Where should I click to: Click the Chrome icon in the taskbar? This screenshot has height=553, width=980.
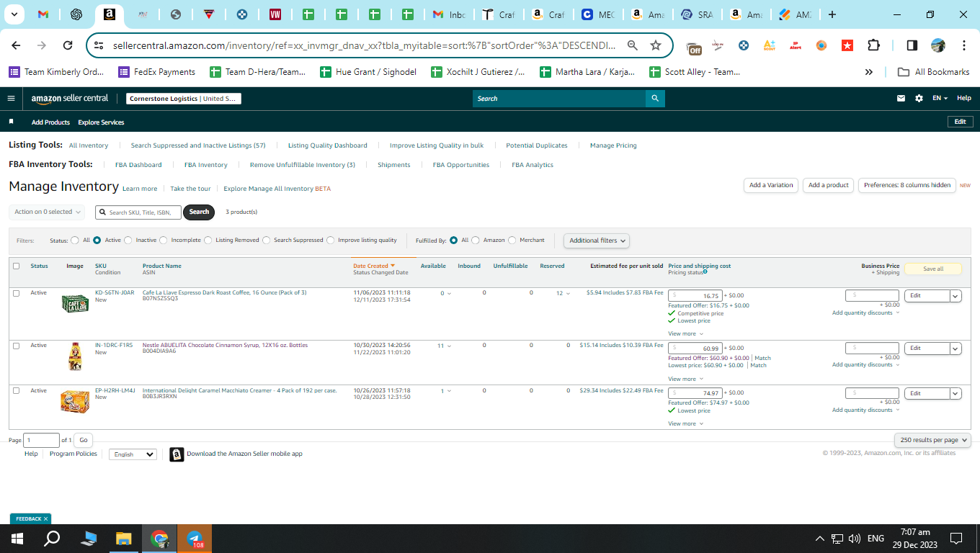coord(159,539)
